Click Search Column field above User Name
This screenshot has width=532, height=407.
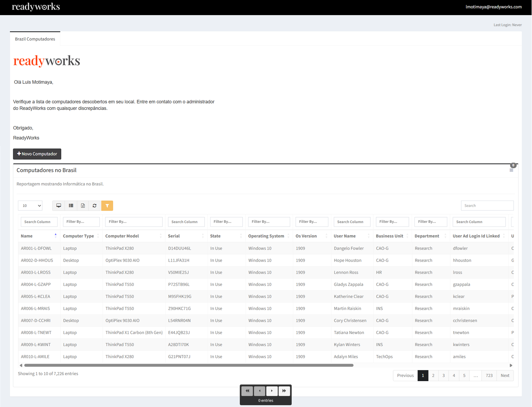coord(352,222)
